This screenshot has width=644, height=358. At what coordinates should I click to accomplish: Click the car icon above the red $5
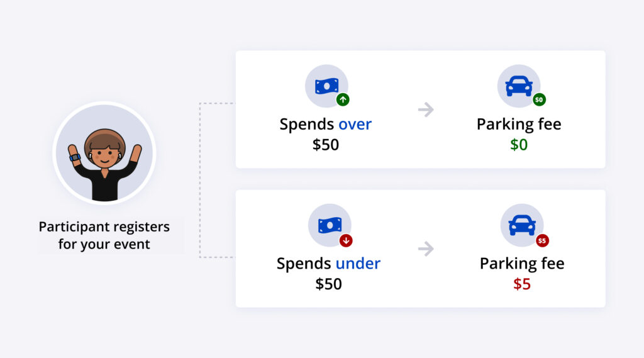pos(522,225)
